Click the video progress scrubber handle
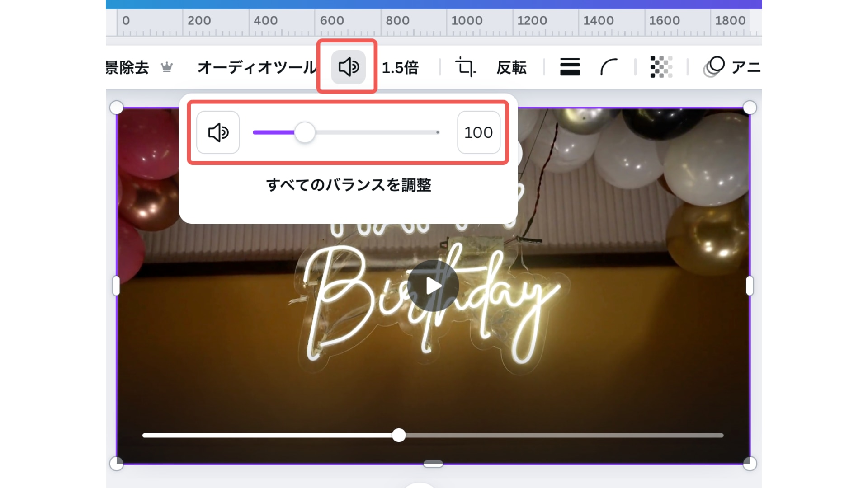The image size is (868, 488). [399, 435]
